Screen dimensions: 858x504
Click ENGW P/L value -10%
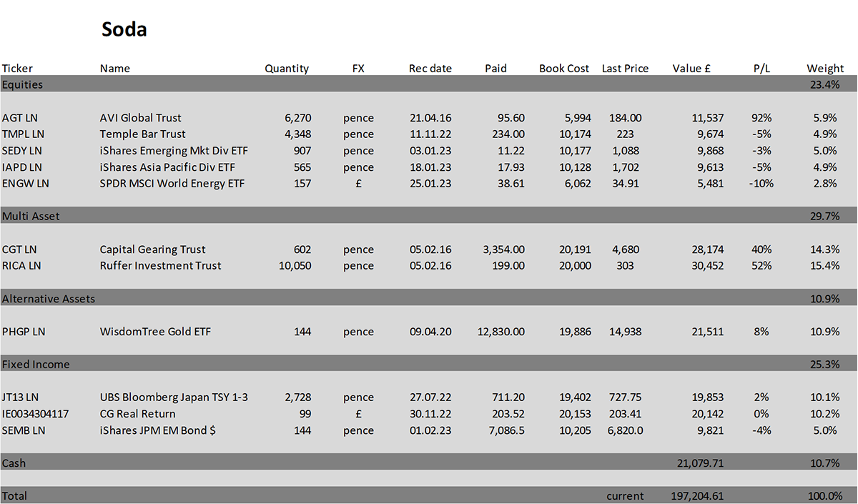coord(761,184)
